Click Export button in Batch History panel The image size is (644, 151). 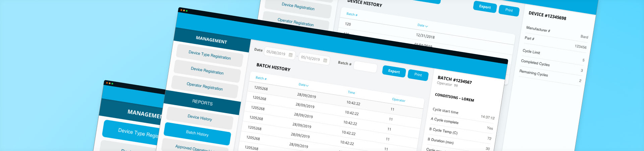pos(394,71)
